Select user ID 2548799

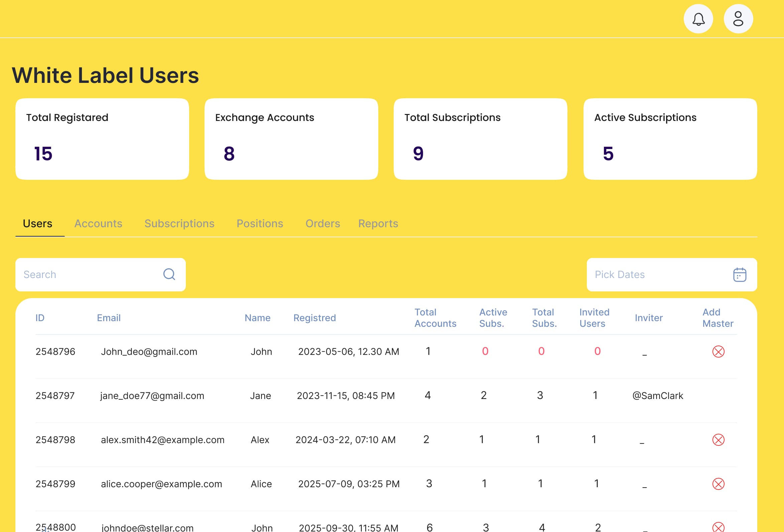click(x=55, y=484)
